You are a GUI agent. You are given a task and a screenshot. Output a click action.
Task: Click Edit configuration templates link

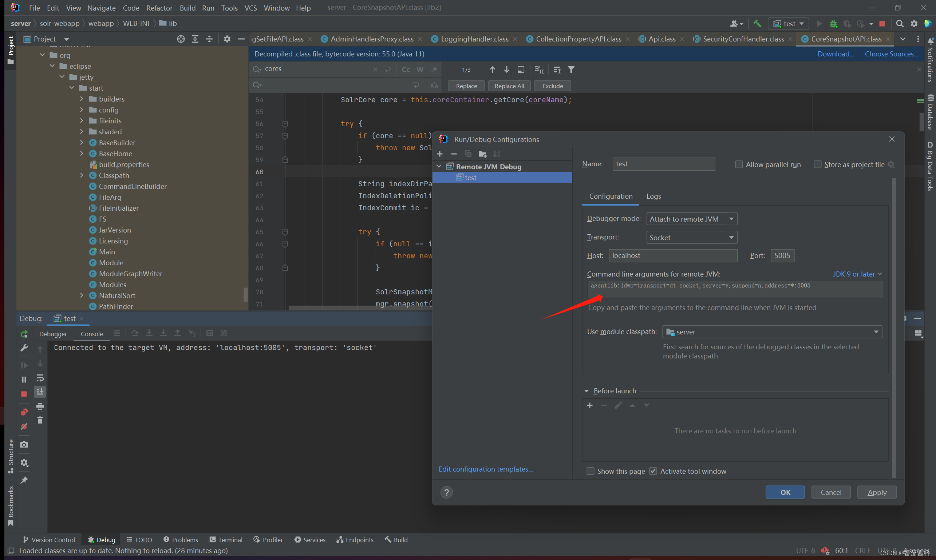tap(485, 469)
